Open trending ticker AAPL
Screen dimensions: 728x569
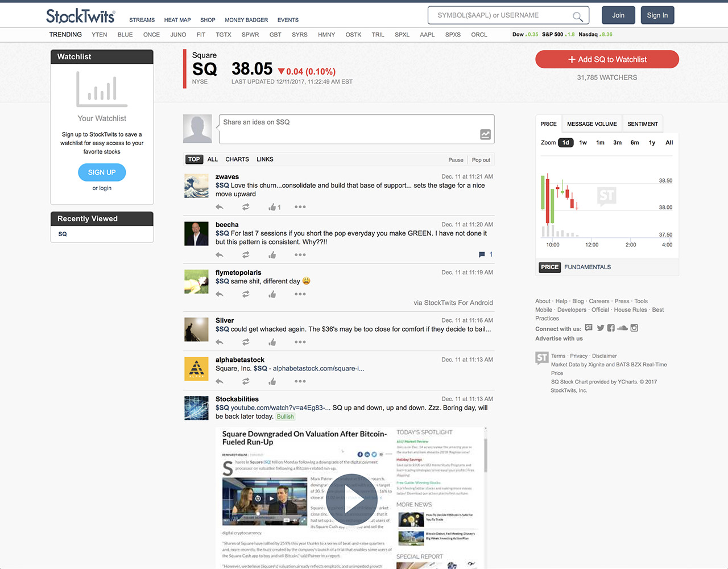(427, 35)
